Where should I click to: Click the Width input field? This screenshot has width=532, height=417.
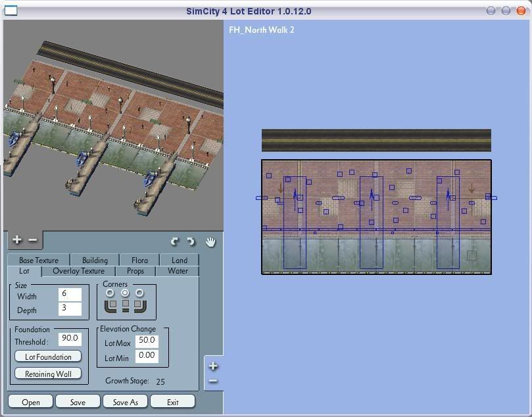70,294
